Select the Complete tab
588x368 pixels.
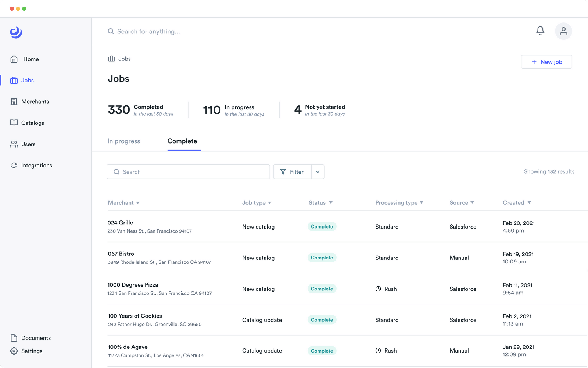coord(182,141)
